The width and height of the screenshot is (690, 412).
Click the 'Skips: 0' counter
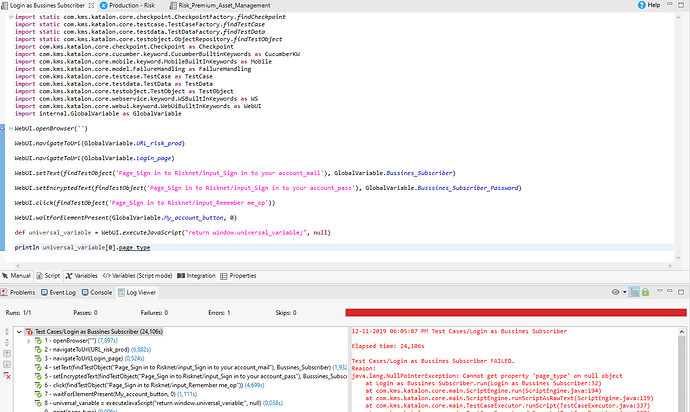tap(286, 313)
